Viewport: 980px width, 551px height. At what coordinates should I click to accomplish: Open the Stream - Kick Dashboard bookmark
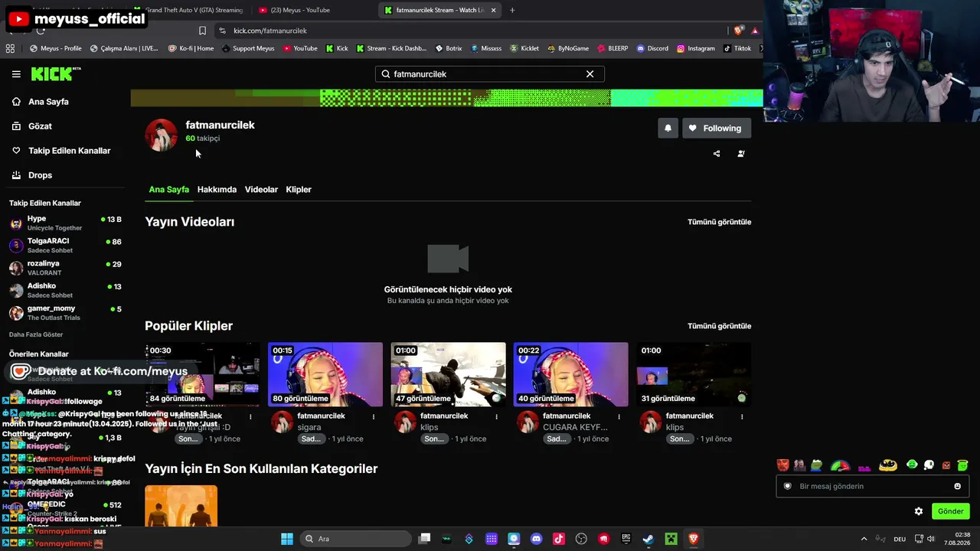tap(391, 48)
